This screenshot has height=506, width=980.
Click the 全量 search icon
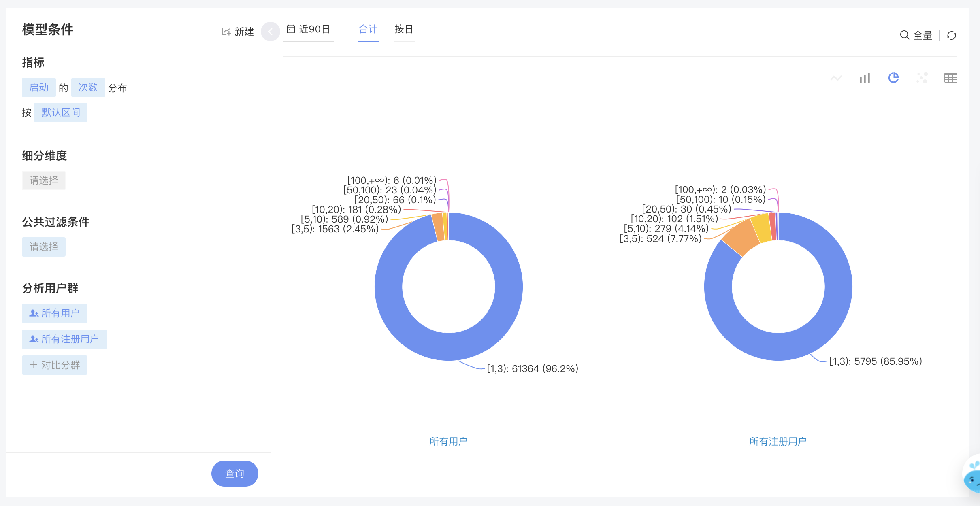pos(904,35)
